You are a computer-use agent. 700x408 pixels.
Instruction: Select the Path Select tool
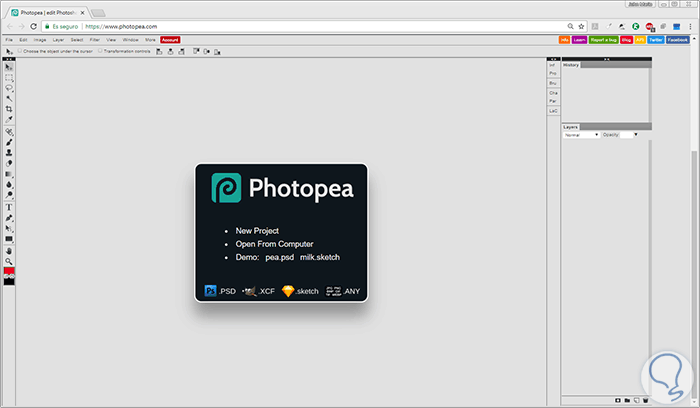tap(9, 229)
